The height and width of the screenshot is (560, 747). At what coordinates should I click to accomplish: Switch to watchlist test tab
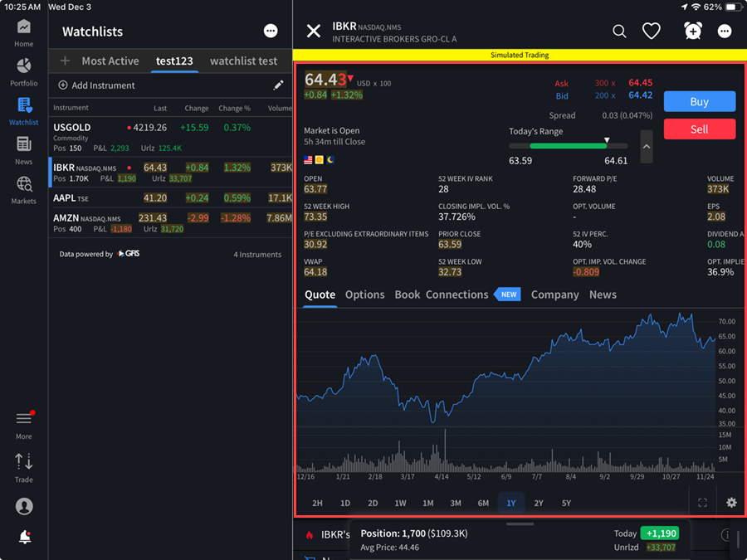coord(243,61)
